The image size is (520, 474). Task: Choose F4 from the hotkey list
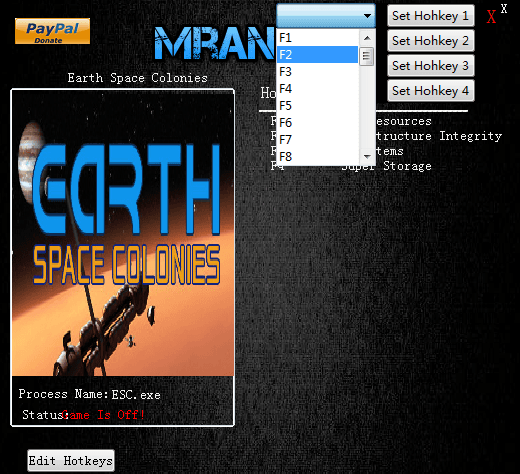[317, 88]
